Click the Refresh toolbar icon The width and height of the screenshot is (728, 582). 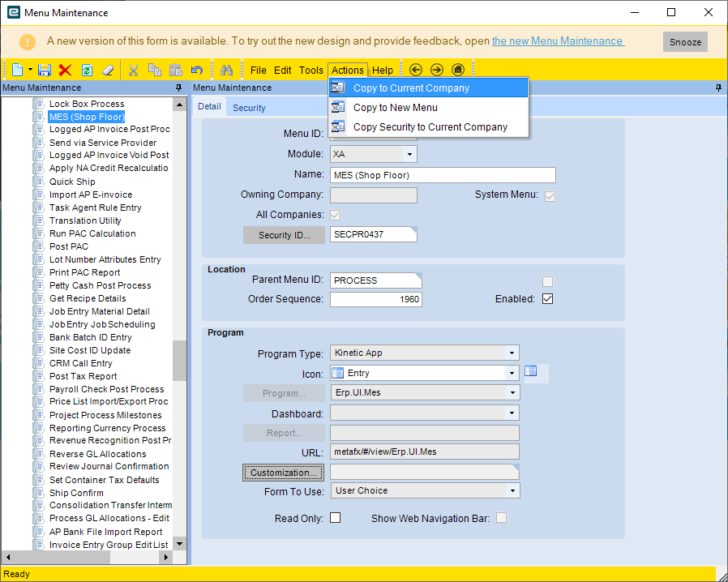click(x=87, y=70)
